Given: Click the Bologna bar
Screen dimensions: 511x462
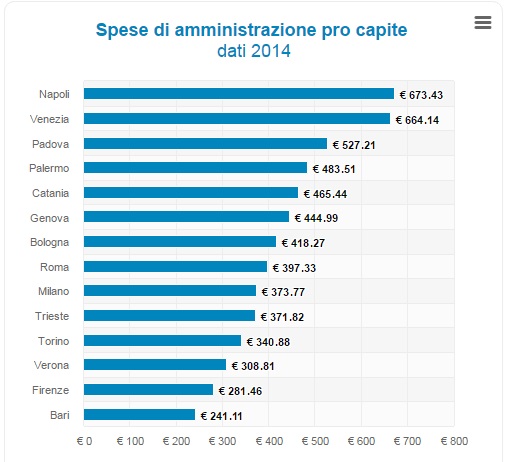Looking at the screenshot, I should tap(180, 242).
